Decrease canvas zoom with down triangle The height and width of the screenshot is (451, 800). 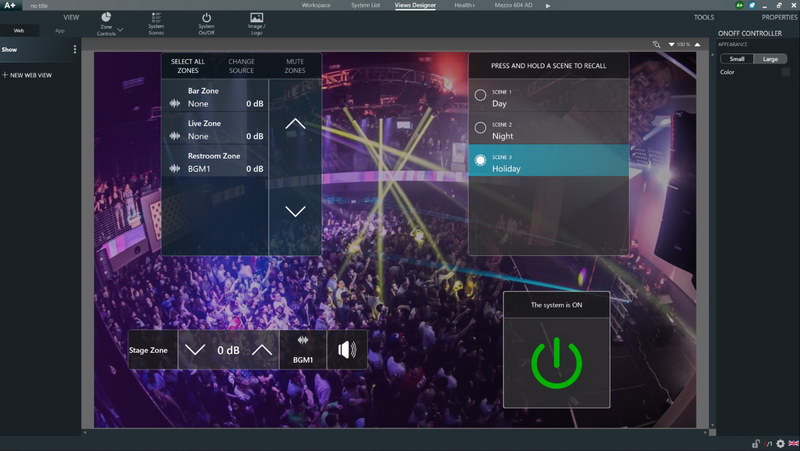click(671, 44)
